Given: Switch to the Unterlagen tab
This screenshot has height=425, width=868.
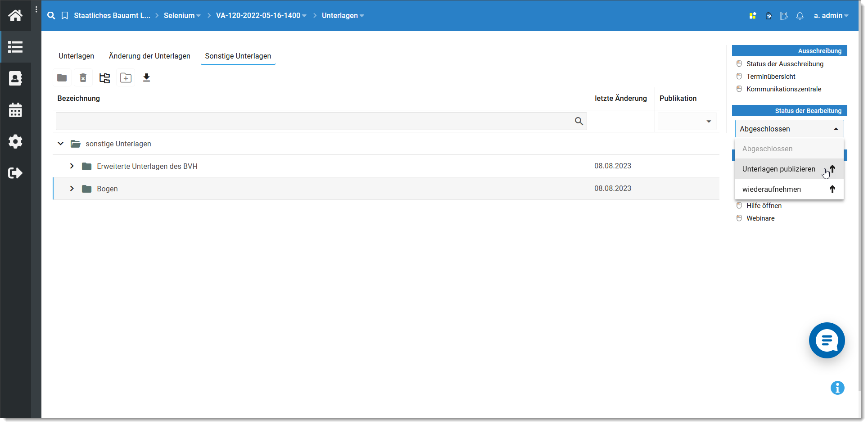Looking at the screenshot, I should (x=77, y=56).
